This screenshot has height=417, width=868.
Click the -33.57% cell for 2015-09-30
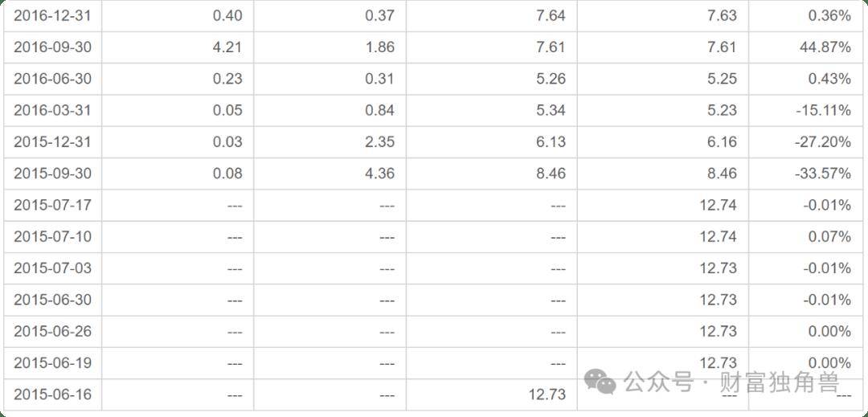[805, 174]
